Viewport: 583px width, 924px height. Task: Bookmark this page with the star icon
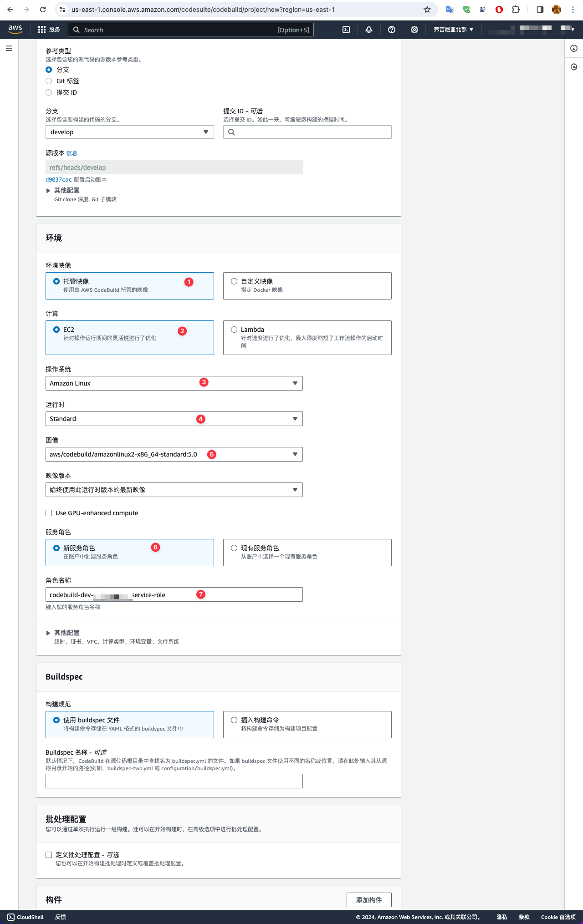point(427,10)
